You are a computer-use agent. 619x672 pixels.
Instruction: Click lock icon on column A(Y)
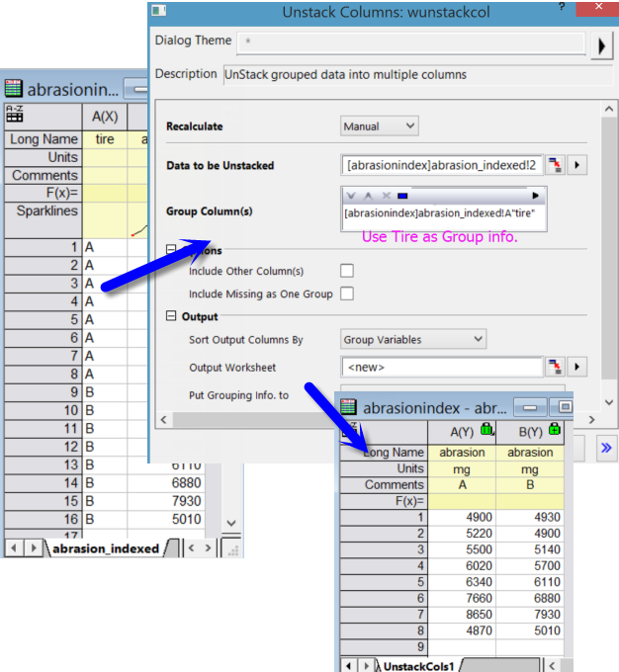point(486,430)
